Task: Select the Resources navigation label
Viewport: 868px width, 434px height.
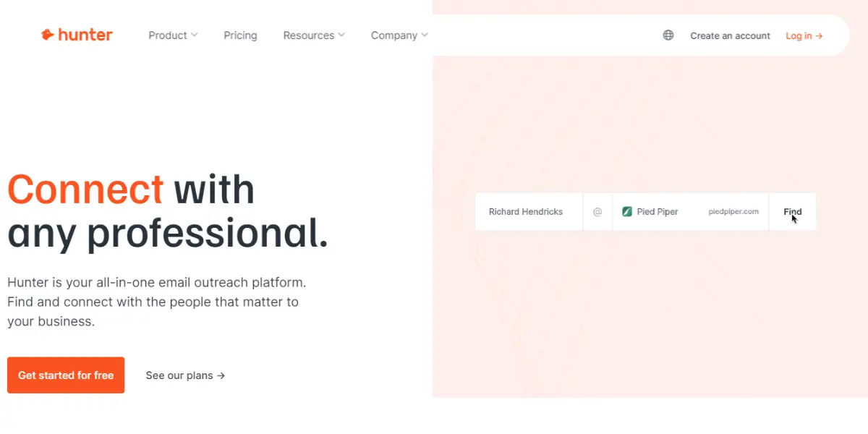Action: point(309,35)
